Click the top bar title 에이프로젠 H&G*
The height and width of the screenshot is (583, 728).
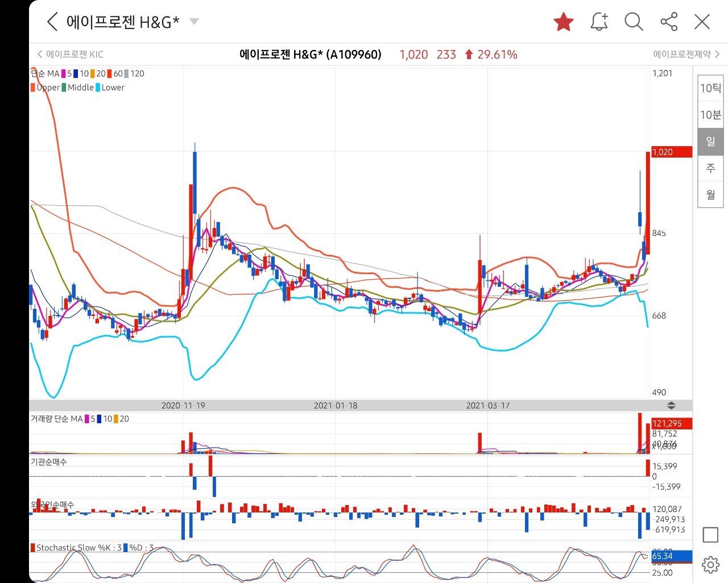pyautogui.click(x=123, y=22)
